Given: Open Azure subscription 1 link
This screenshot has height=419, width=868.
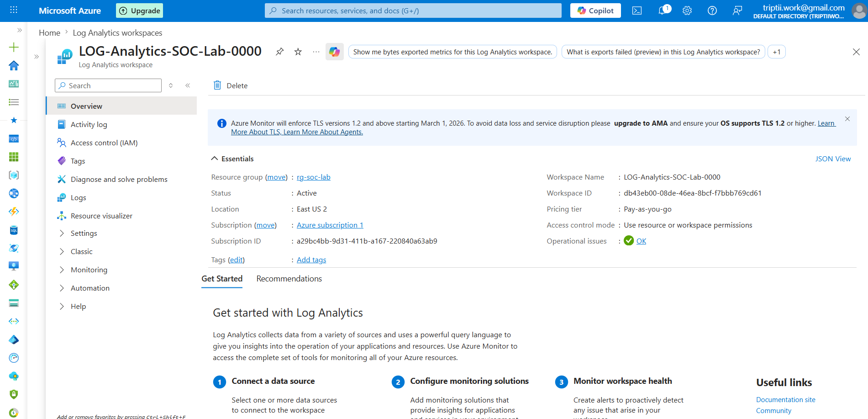Looking at the screenshot, I should (330, 225).
